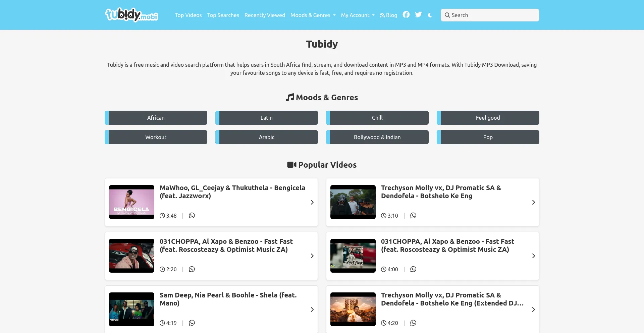This screenshot has width=644, height=333.
Task: Go to Recently Viewed
Action: click(265, 15)
